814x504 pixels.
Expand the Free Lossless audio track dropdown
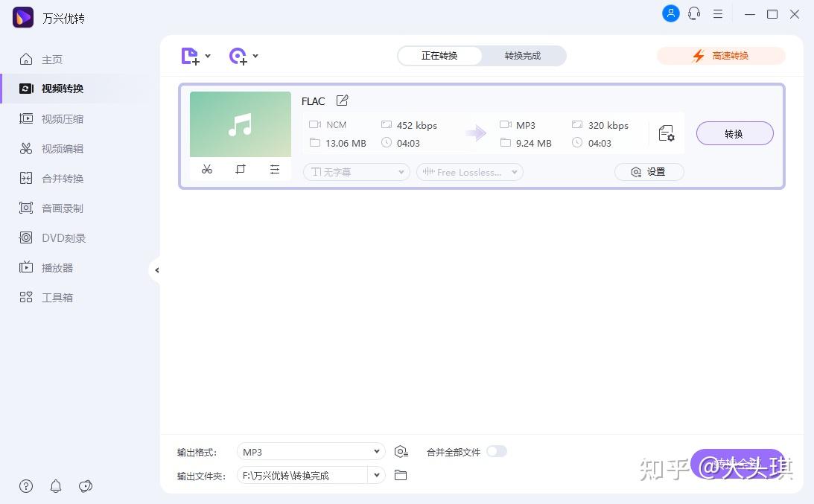coord(469,172)
